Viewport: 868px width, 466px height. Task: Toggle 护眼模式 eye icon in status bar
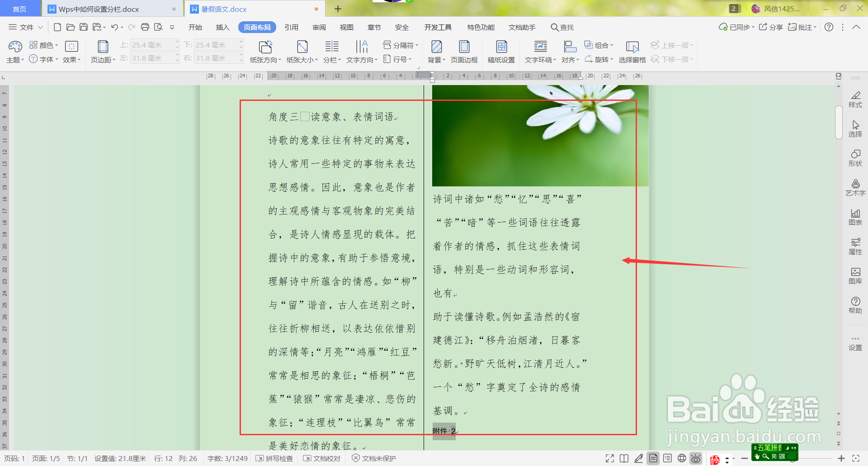pyautogui.click(x=696, y=458)
